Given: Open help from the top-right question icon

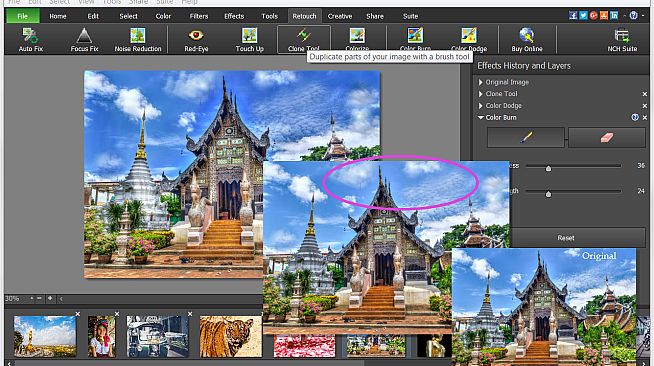Looking at the screenshot, I should point(633,16).
